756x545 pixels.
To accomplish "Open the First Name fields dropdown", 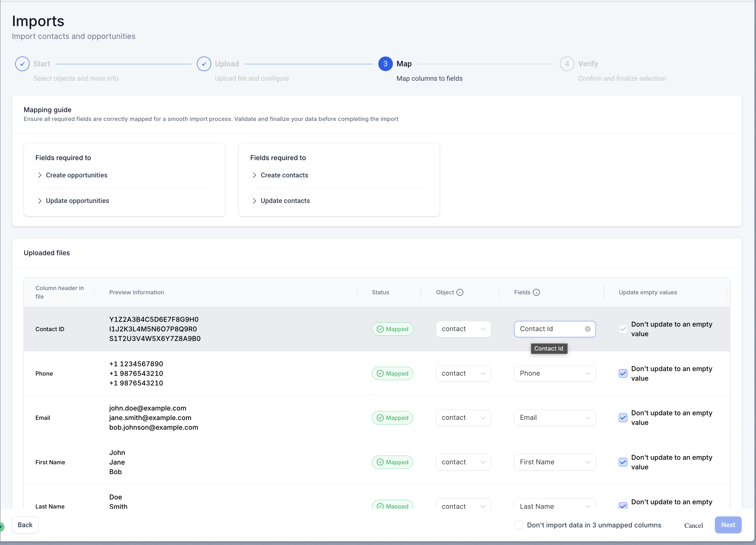I will (x=554, y=462).
